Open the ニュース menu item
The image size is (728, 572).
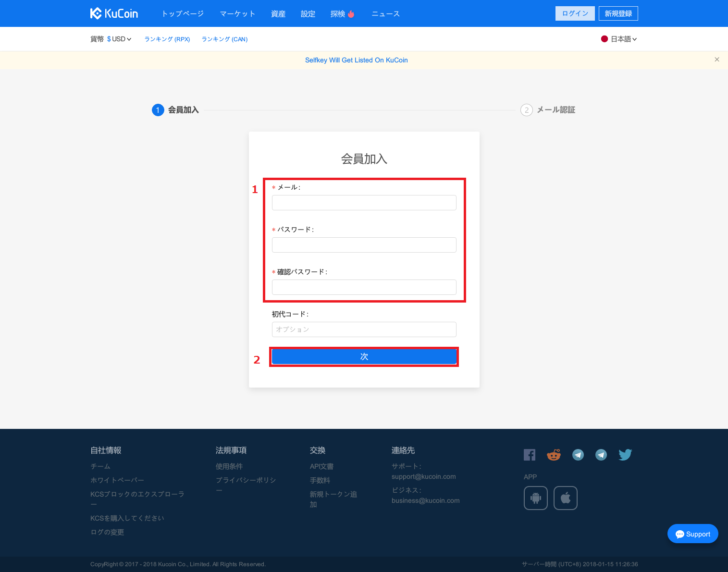[386, 13]
